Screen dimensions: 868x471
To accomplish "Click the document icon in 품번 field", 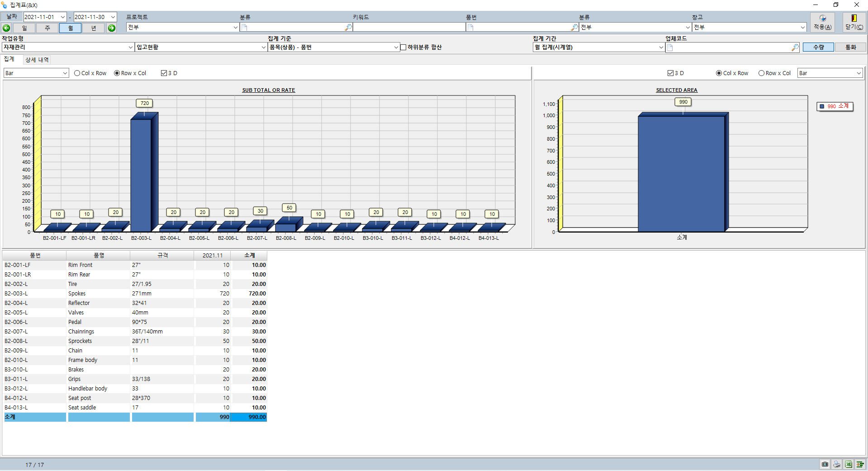I will [x=470, y=28].
